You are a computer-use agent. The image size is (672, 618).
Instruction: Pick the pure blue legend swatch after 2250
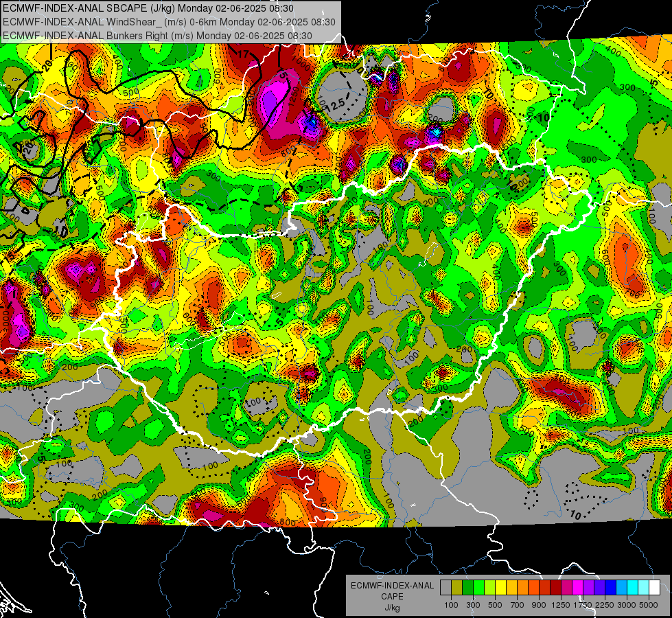[611, 587]
